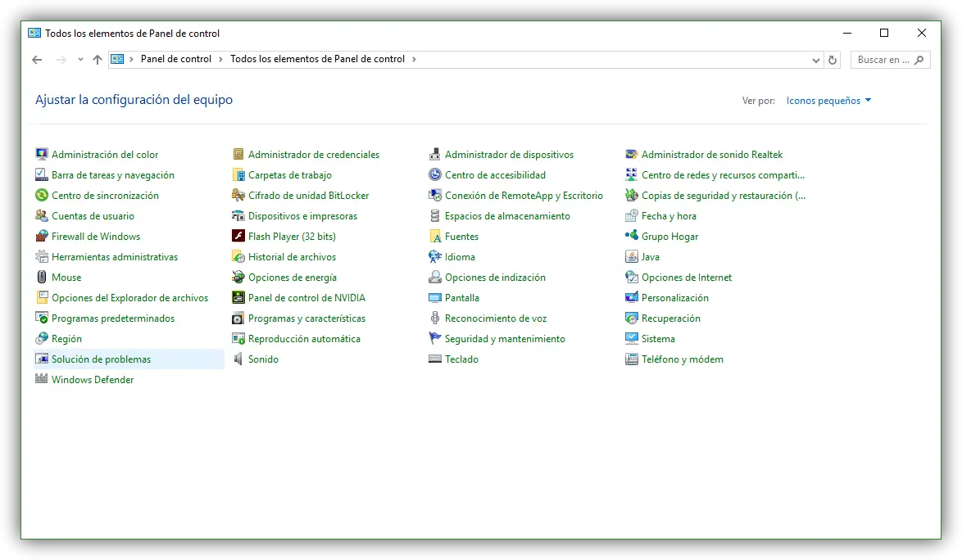Open Opciones del Explorador de archivos
The height and width of the screenshot is (560, 962).
click(x=130, y=298)
